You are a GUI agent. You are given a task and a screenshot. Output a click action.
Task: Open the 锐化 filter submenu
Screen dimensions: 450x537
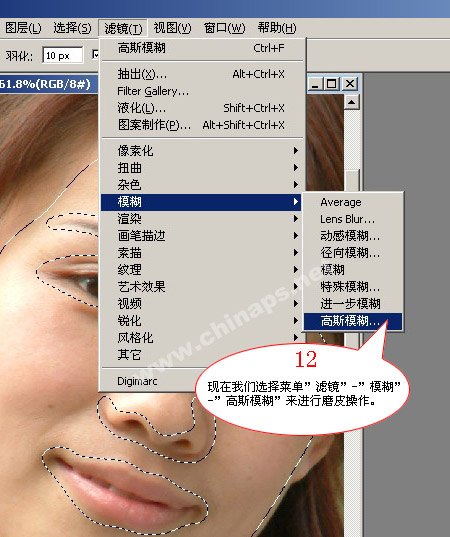tap(202, 321)
